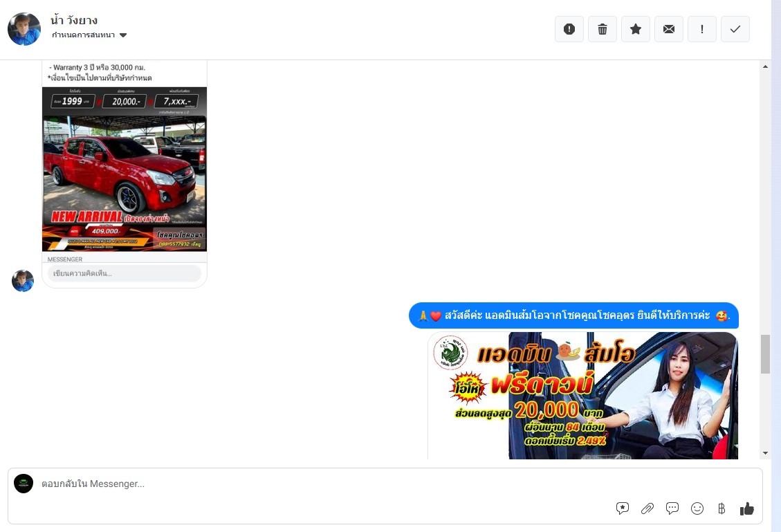Open the กำหนดการสนทนา dropdown
The image size is (781, 532).
[84, 35]
